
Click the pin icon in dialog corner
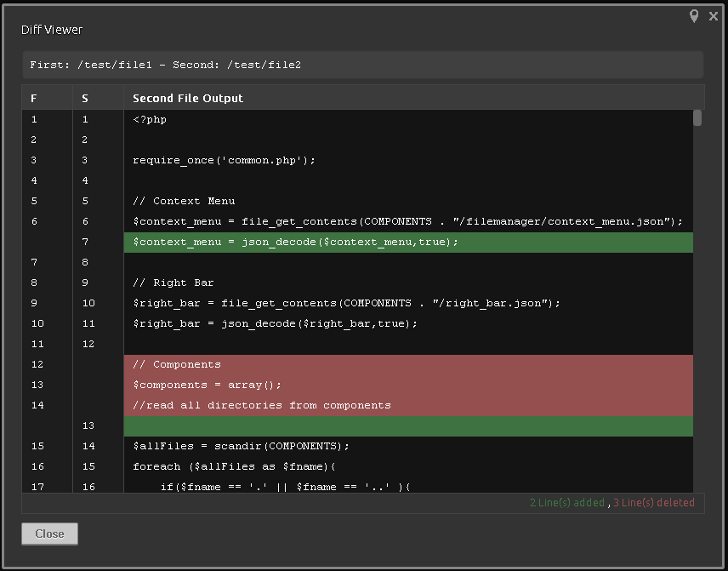pos(694,16)
